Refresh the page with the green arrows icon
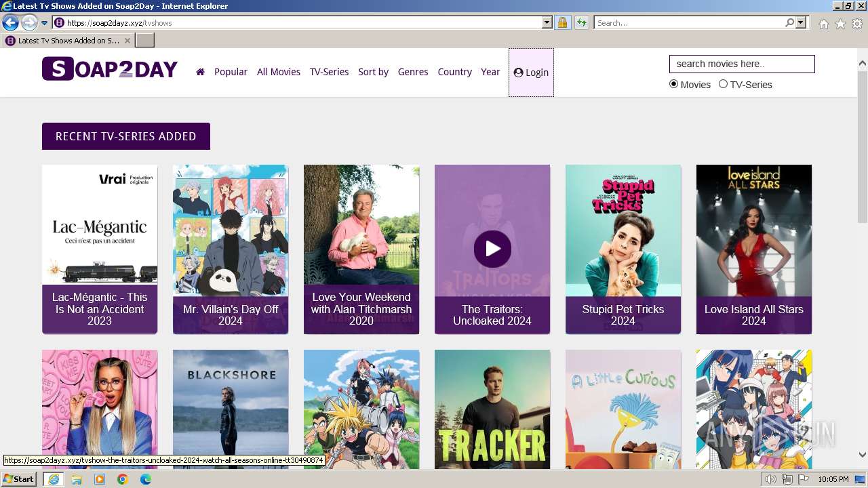This screenshot has width=868, height=488. [581, 23]
